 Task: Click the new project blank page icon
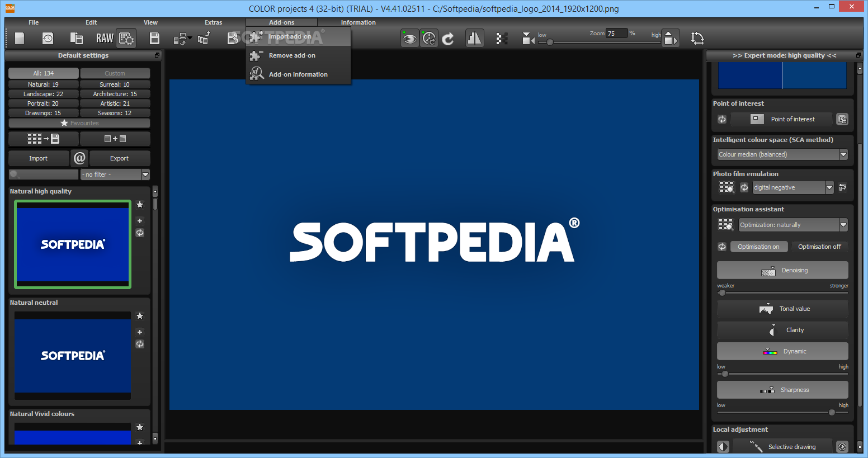20,38
